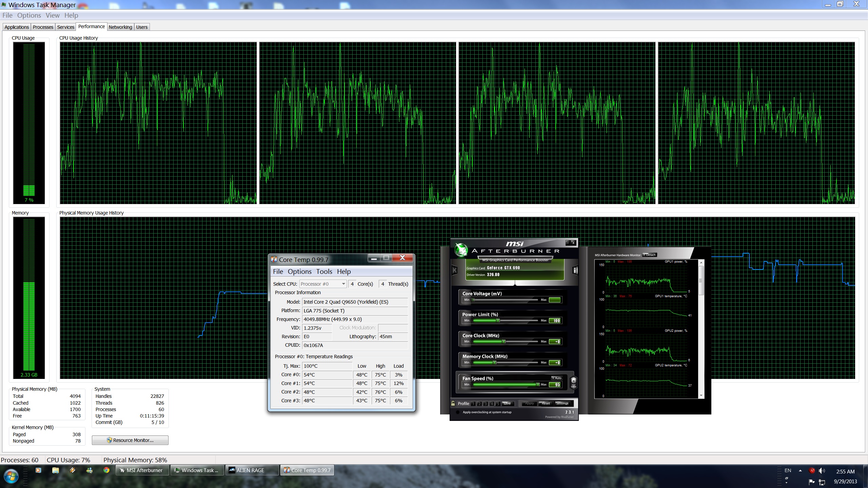Detach the Afterburner Hardware Monitor

coord(650,255)
